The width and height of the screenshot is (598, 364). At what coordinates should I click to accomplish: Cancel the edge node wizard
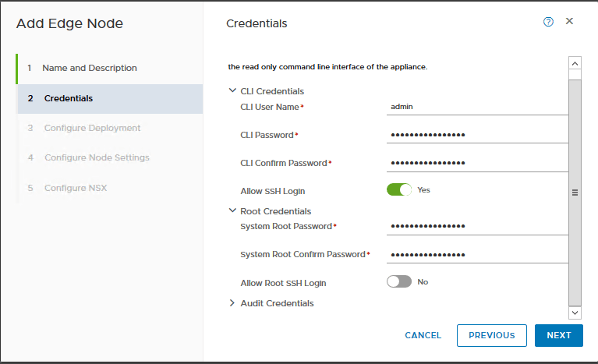coord(423,335)
